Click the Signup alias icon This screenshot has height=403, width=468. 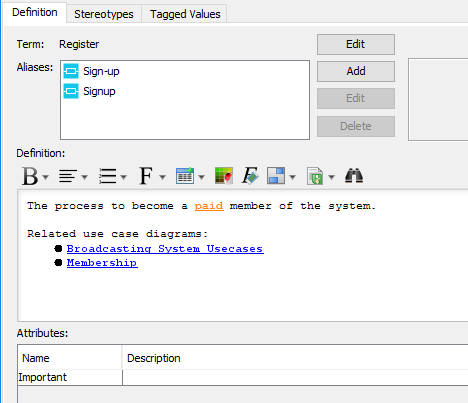(71, 91)
